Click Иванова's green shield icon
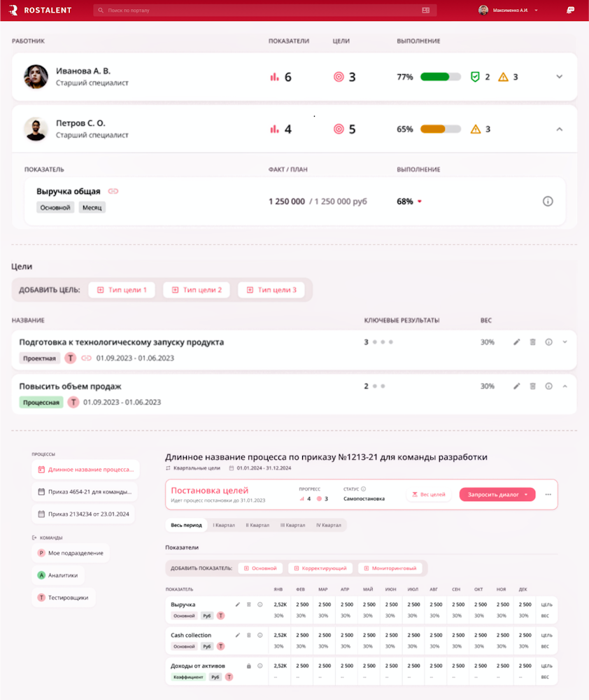Screen dimensions: 589x700 point(475,77)
